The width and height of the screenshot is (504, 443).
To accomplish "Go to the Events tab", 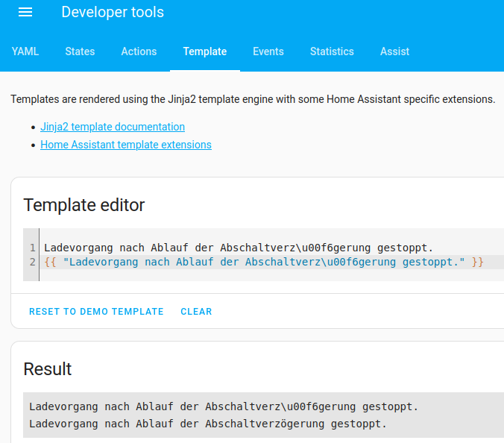I will tap(268, 51).
